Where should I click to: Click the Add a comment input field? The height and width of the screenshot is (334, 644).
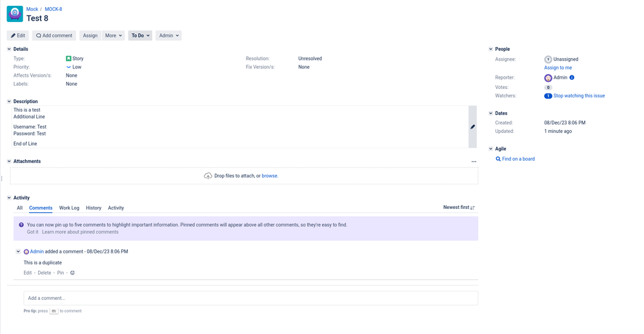[x=250, y=299]
